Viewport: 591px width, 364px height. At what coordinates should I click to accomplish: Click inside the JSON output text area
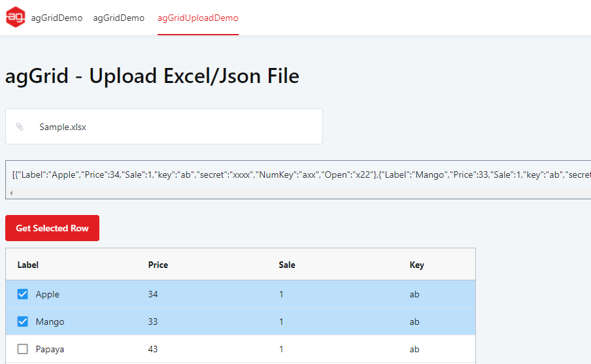298,174
